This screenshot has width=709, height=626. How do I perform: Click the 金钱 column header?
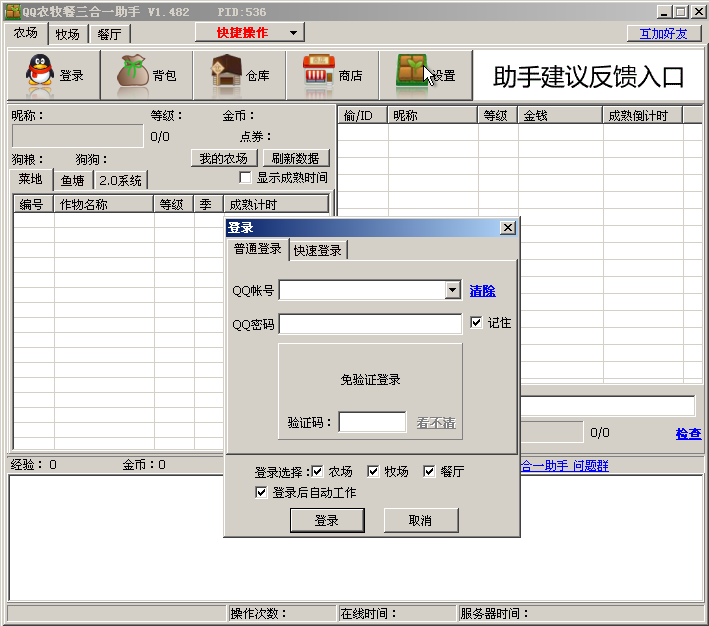tap(560, 115)
